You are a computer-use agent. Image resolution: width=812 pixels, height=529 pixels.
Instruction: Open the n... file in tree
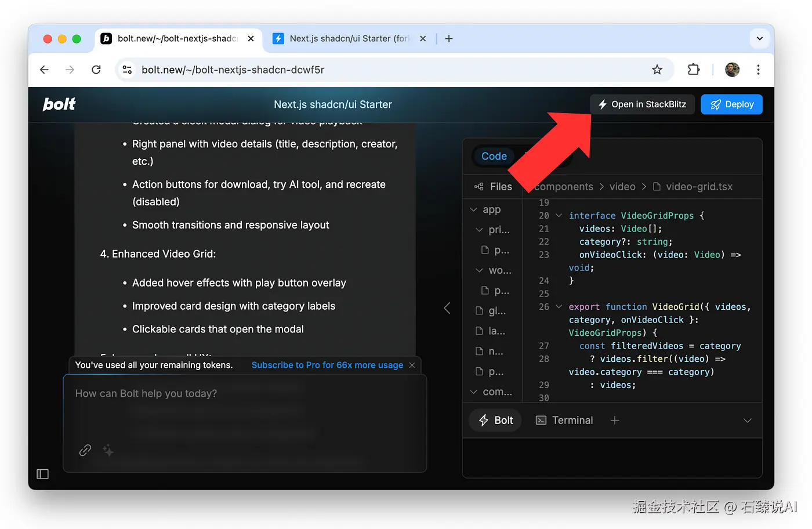[x=490, y=352]
